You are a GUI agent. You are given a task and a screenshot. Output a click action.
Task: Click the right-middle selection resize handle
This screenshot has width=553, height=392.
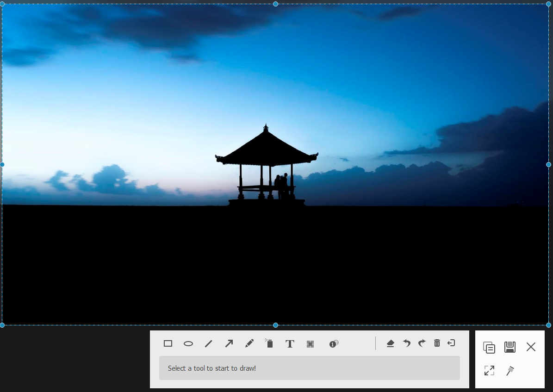[549, 165]
